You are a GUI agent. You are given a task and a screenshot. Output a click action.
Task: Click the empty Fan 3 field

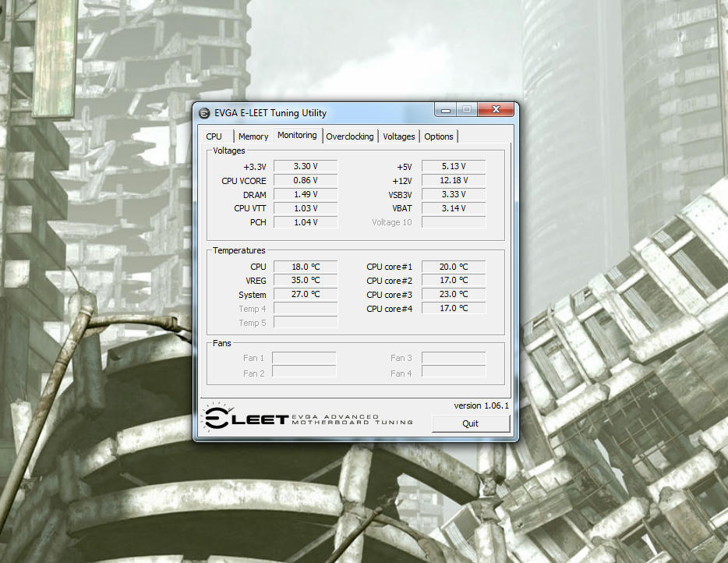[x=454, y=358]
